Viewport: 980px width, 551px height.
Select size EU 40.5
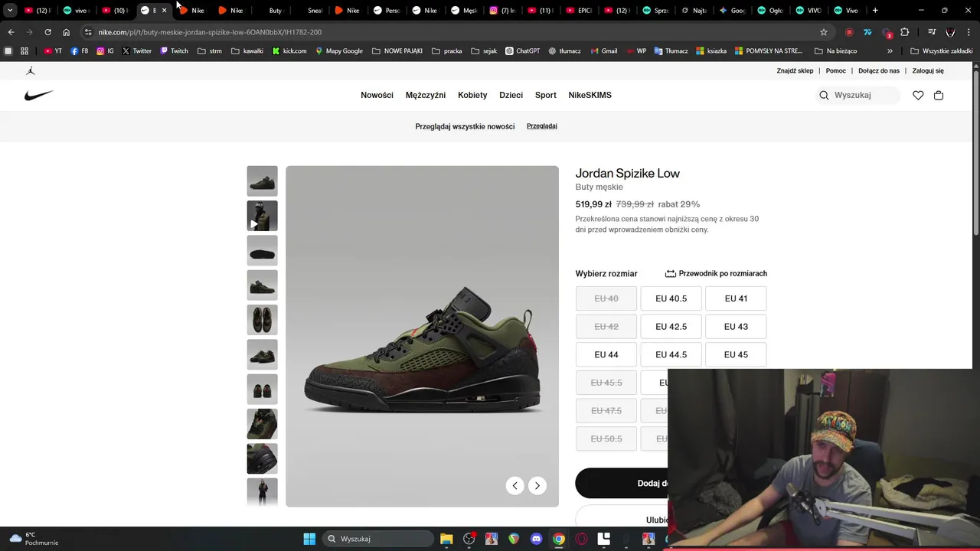pyautogui.click(x=671, y=298)
